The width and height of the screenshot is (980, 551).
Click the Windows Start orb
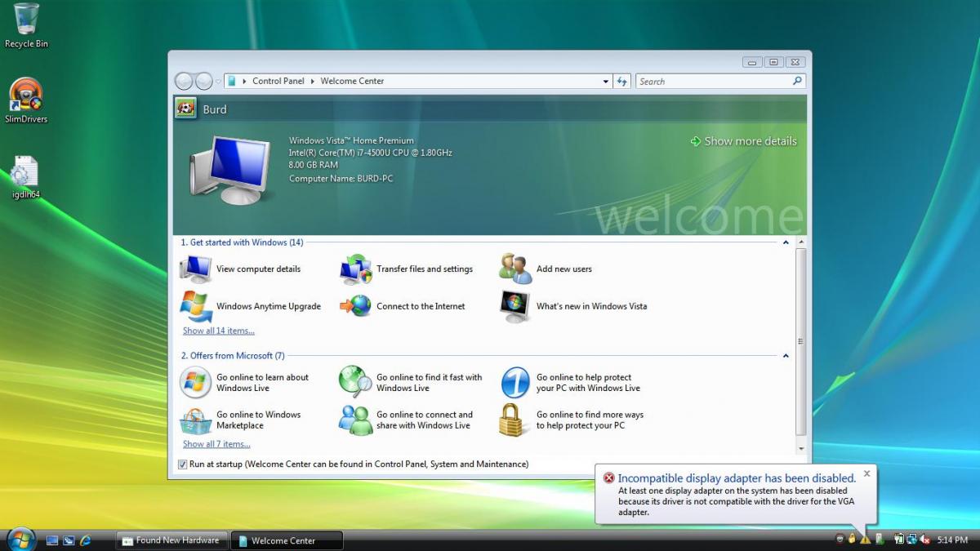tap(20, 539)
